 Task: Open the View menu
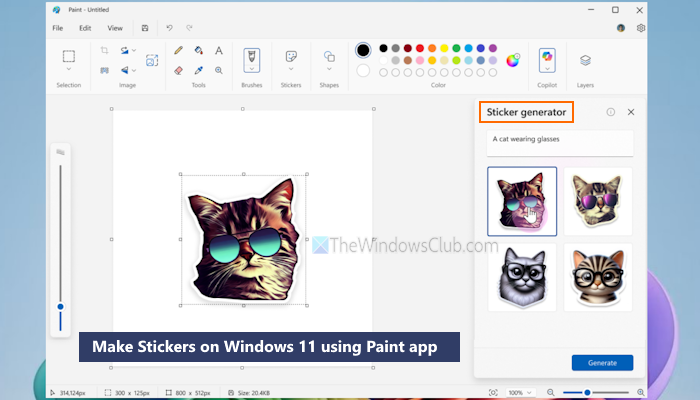(x=115, y=28)
